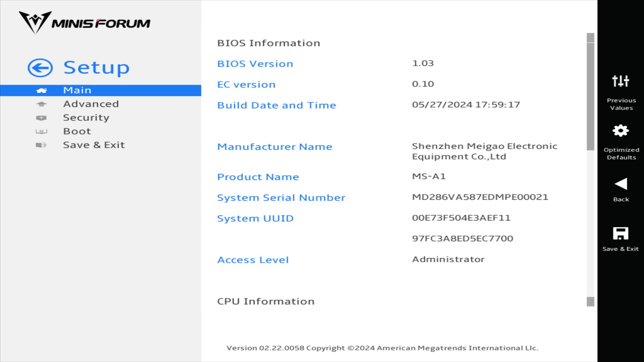This screenshot has height=362, width=644.
Task: Open the Security menu
Action: point(86,118)
